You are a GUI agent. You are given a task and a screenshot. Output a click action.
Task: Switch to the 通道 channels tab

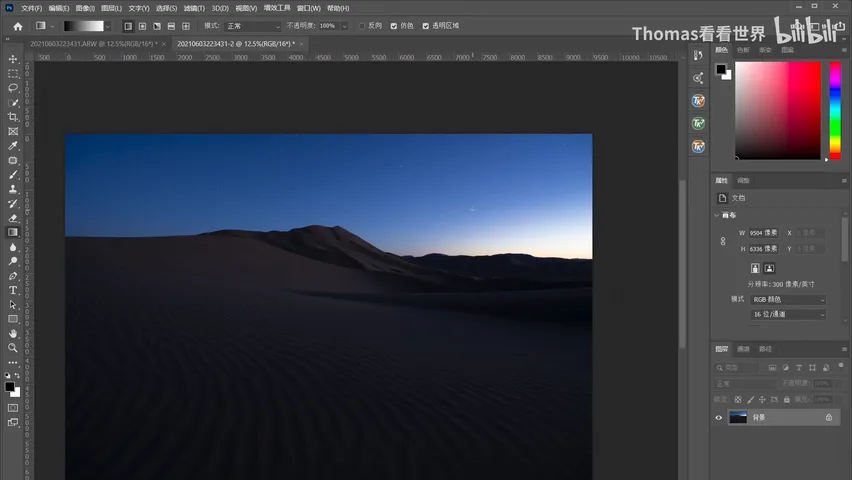click(x=743, y=349)
